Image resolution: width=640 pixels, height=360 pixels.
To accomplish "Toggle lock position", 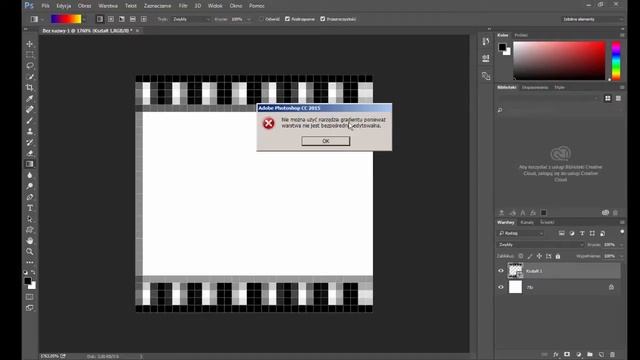I will click(x=539, y=256).
